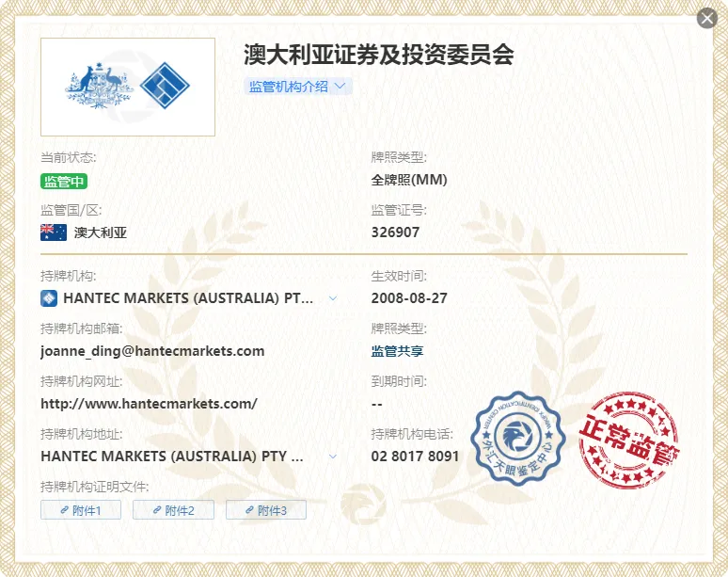
Task: Select the license number 326907
Action: tap(395, 232)
